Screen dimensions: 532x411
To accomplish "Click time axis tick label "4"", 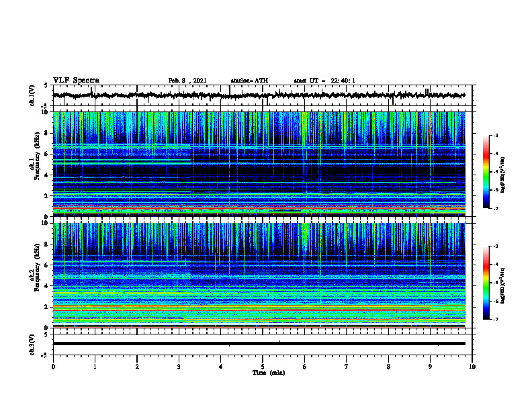I will [221, 367].
